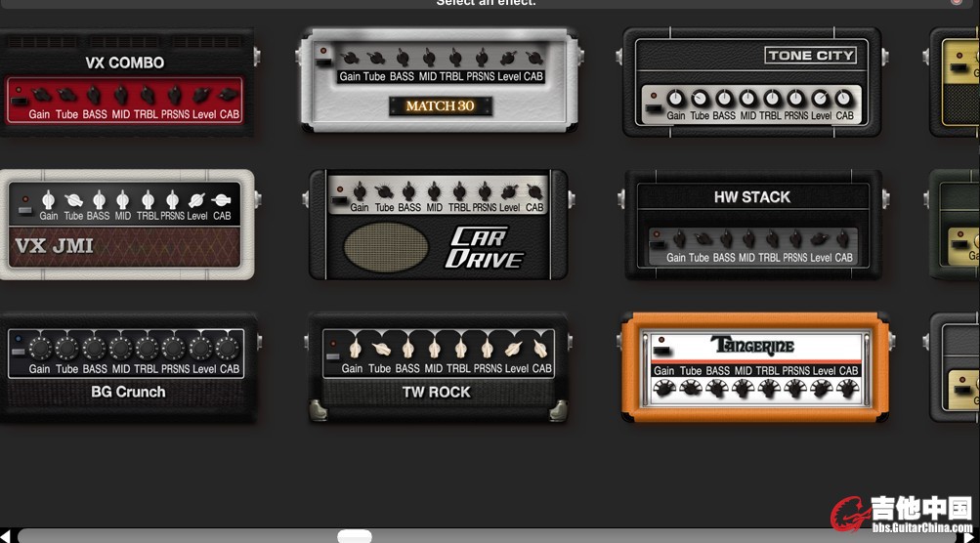Select the VX COMBO amp
The height and width of the screenshot is (543, 980).
[x=126, y=82]
